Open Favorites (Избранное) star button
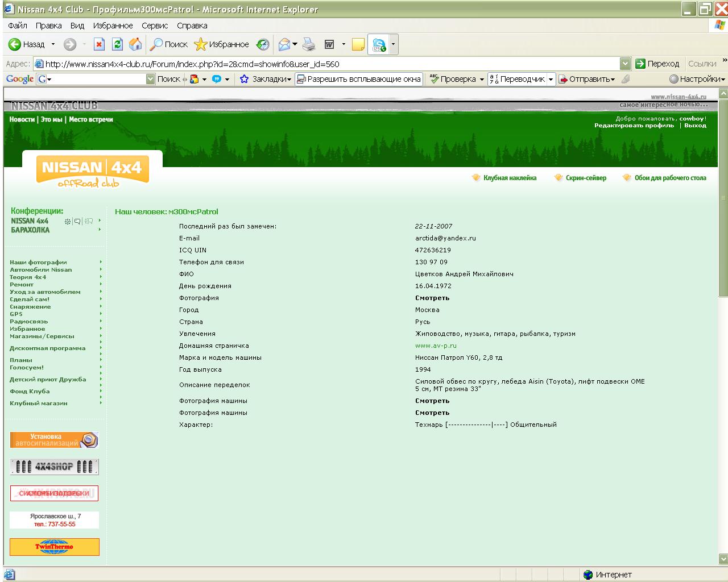Image resolution: width=728 pixels, height=582 pixels. tap(221, 44)
